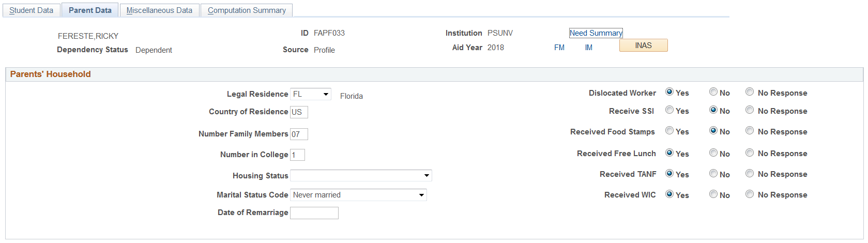Click the Country of Residence field
The width and height of the screenshot is (868, 243).
pos(299,112)
